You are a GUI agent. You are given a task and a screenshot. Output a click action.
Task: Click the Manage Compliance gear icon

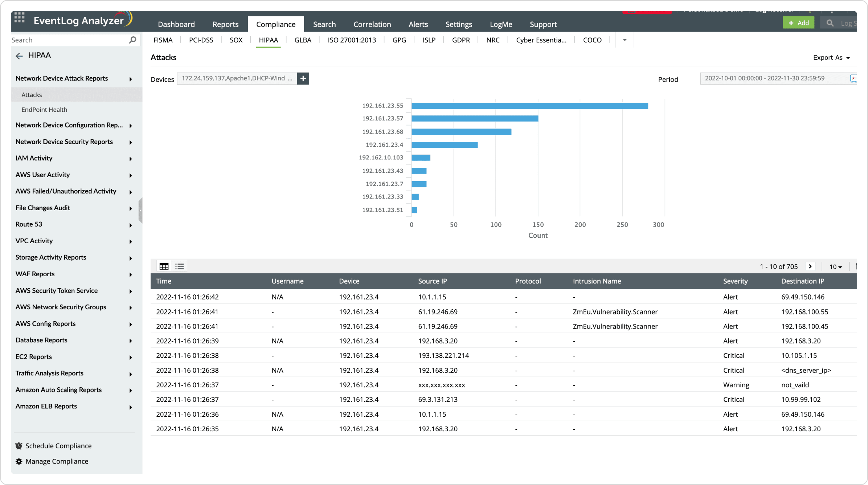coord(19,461)
